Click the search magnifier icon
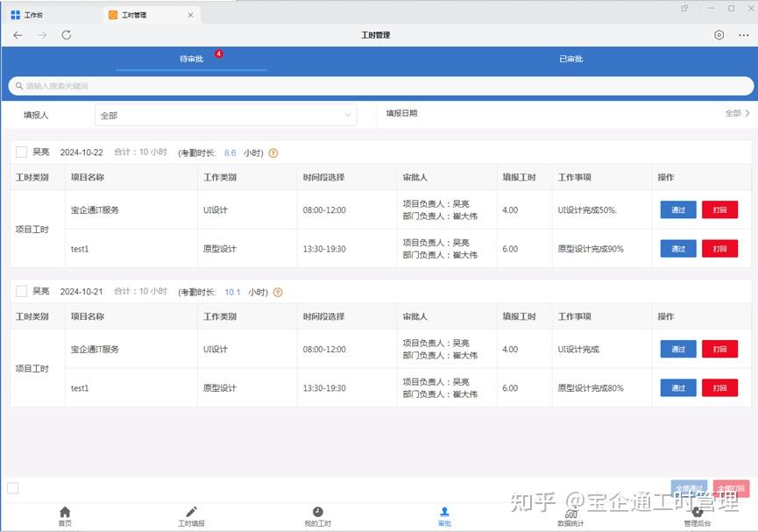Screen dimensions: 758x532 click(19, 86)
